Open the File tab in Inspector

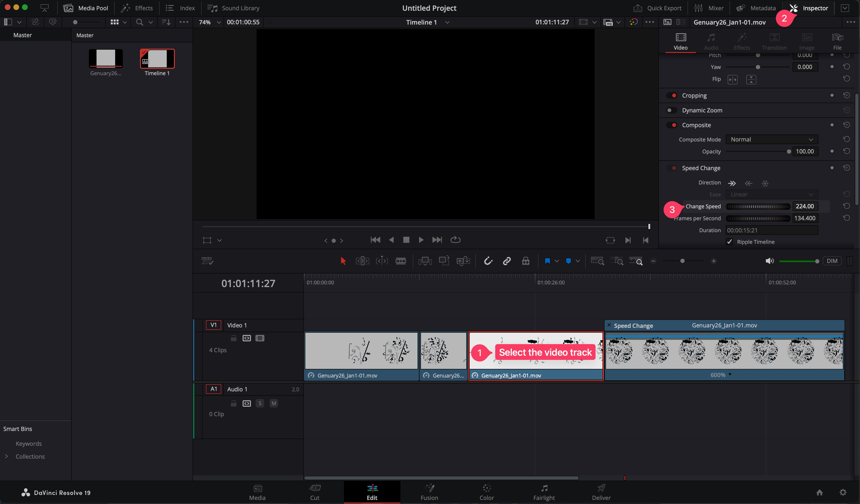tap(837, 41)
